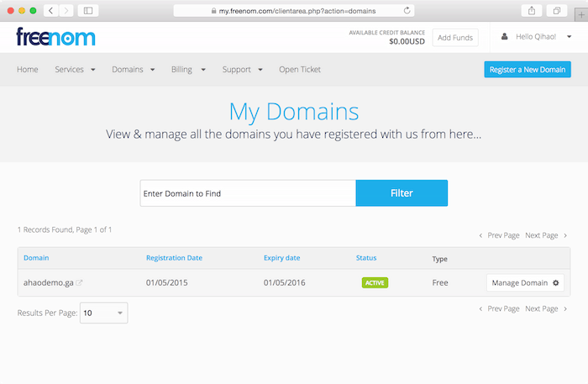Click the Filter button
The image size is (588, 384).
tap(402, 193)
